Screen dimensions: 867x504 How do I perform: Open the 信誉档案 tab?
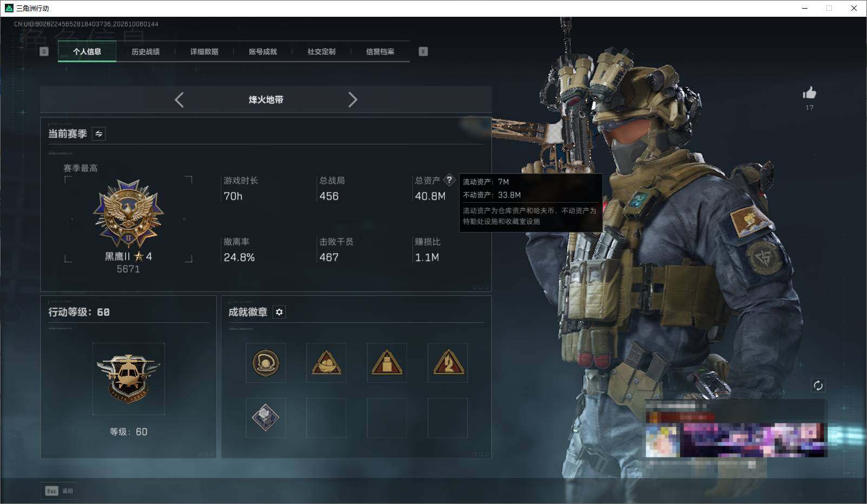(380, 51)
